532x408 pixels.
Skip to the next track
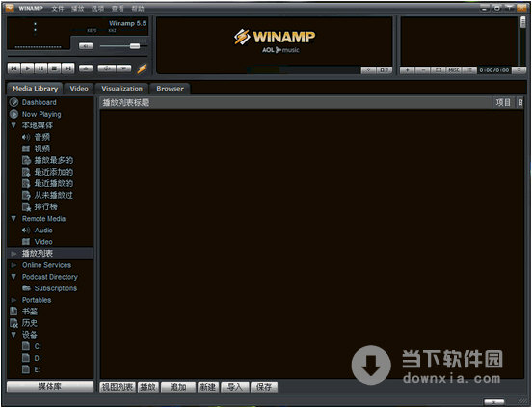(x=67, y=68)
